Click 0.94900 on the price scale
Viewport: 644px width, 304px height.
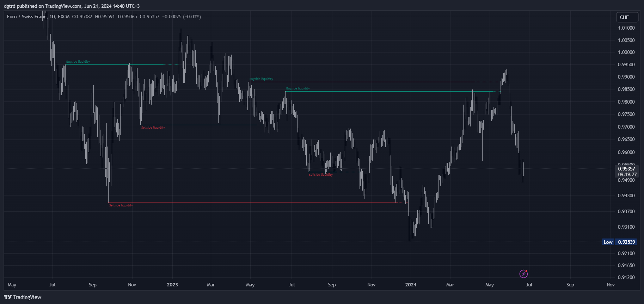(x=626, y=180)
